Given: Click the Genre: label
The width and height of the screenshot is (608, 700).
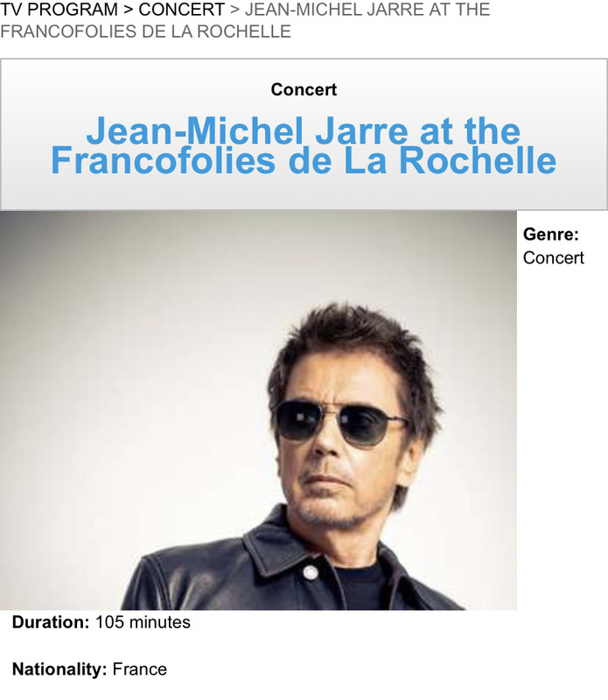Looking at the screenshot, I should [x=551, y=234].
